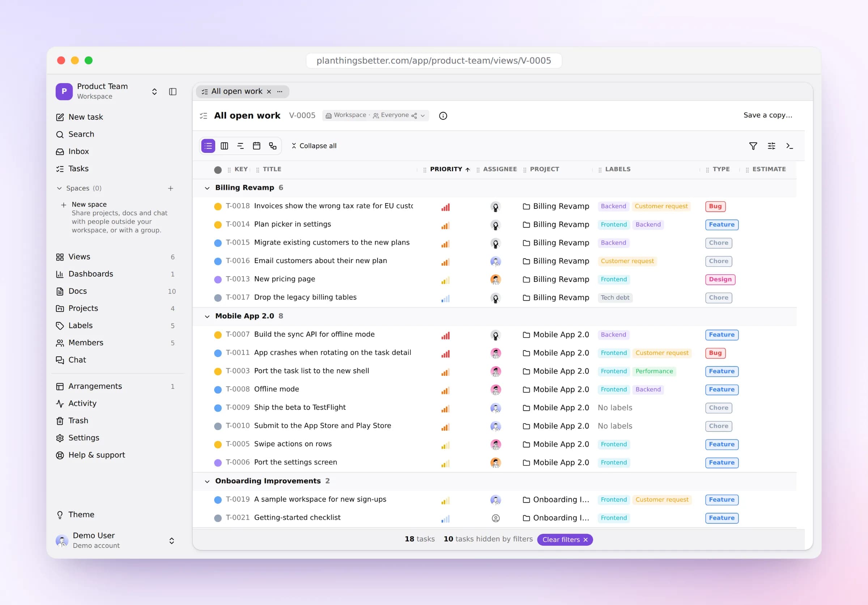This screenshot has height=605, width=868.
Task: Open the filter funnel icon
Action: pos(753,146)
